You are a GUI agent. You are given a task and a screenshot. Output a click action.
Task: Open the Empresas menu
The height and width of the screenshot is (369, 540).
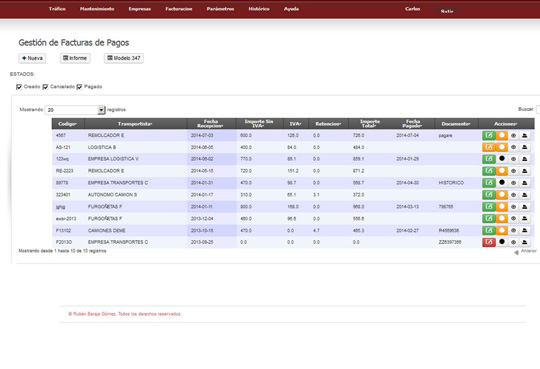(x=140, y=9)
